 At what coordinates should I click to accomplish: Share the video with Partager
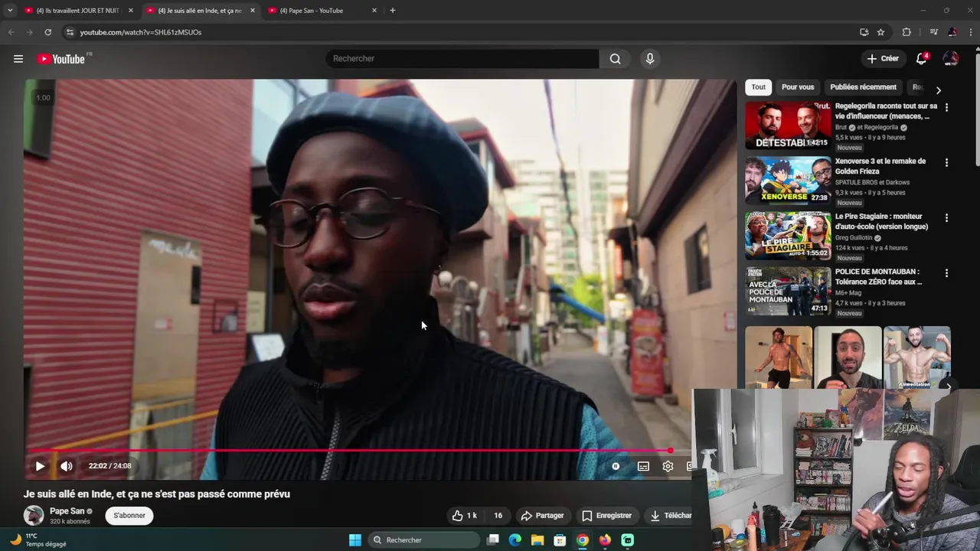click(542, 516)
